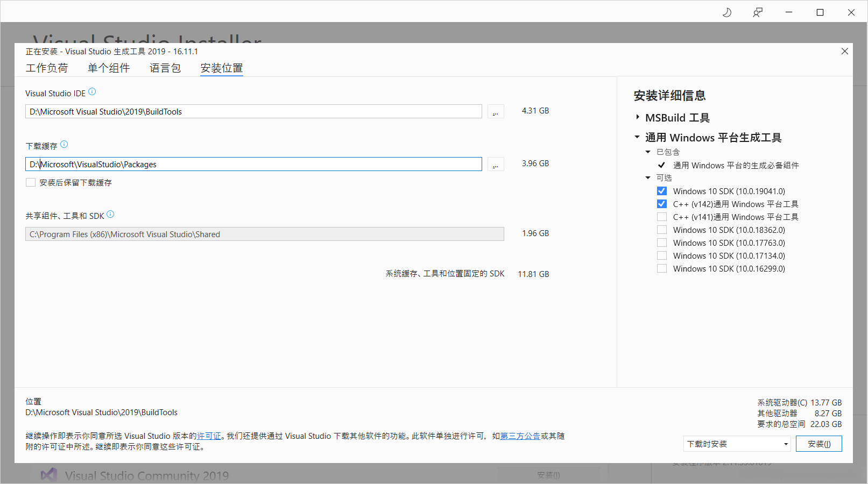Image resolution: width=868 pixels, height=484 pixels.
Task: Click the 11.81 GB size value
Action: (x=533, y=274)
